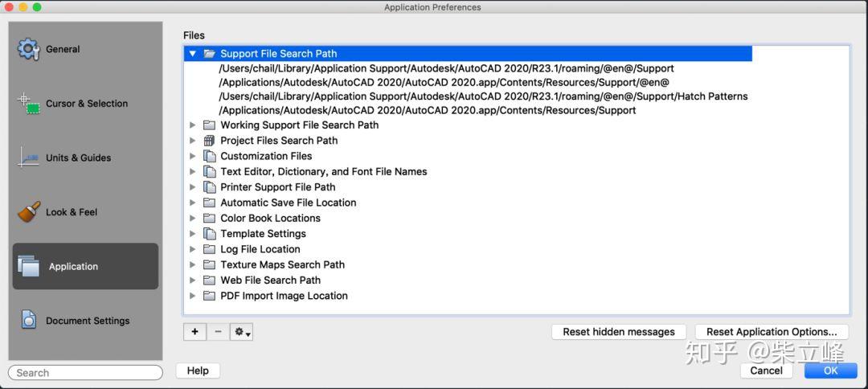The height and width of the screenshot is (389, 868).
Task: Select the Document Settings icon
Action: (x=28, y=321)
